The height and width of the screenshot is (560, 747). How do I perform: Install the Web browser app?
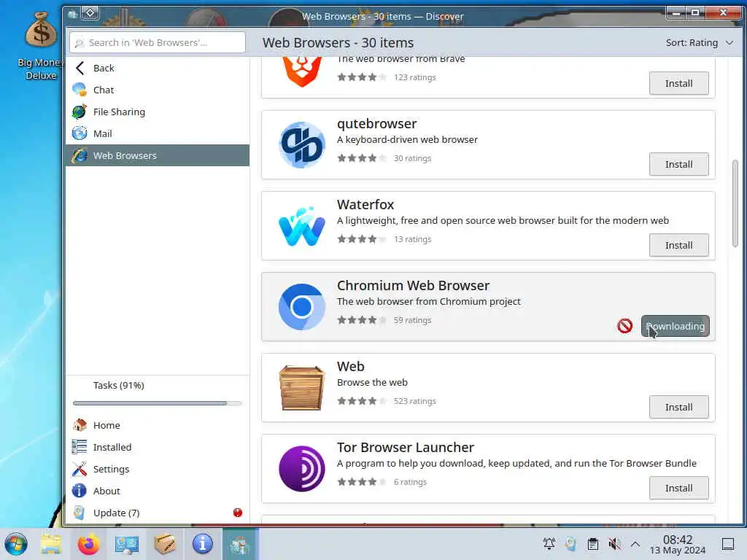(x=678, y=407)
